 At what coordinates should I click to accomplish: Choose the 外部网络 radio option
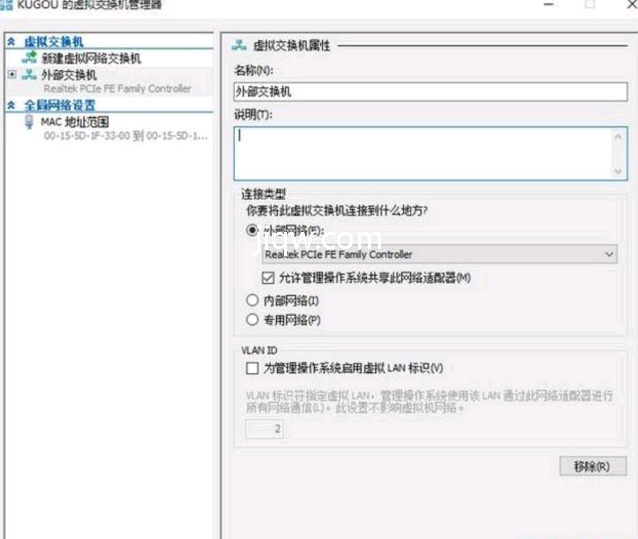[252, 230]
